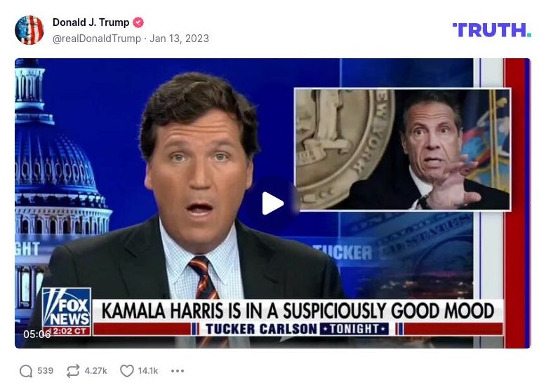Open the Jan 13, 2023 post timestamp
Image resolution: width=546 pixels, height=392 pixels.
(180, 39)
